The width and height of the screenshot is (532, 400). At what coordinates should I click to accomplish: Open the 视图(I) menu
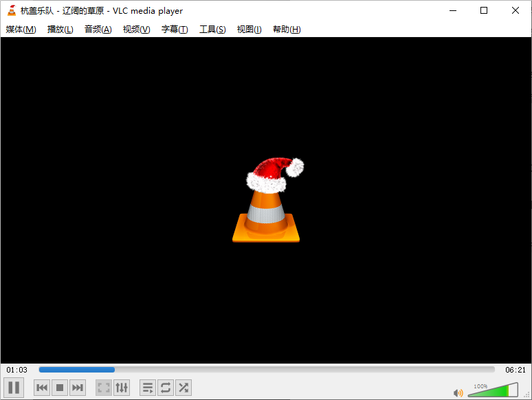pyautogui.click(x=249, y=30)
